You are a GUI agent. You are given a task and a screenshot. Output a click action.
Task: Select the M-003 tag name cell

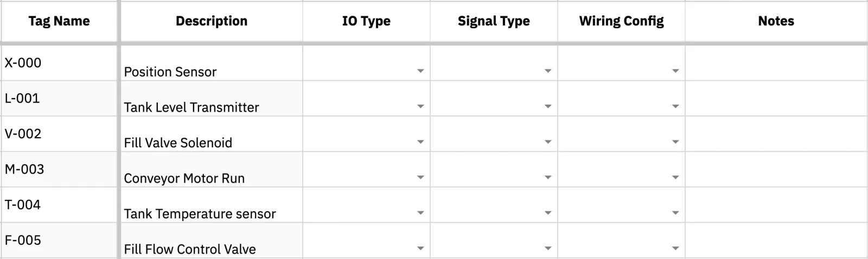59,170
